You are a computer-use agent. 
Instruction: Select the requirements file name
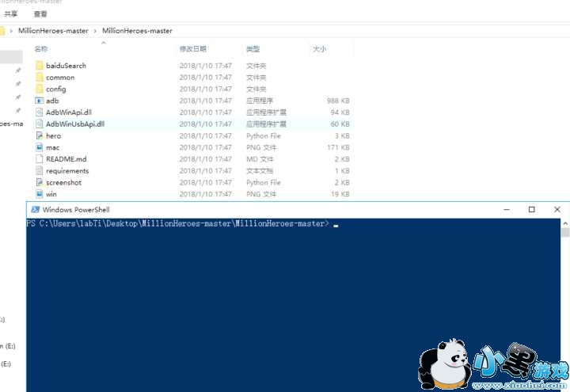pos(67,170)
